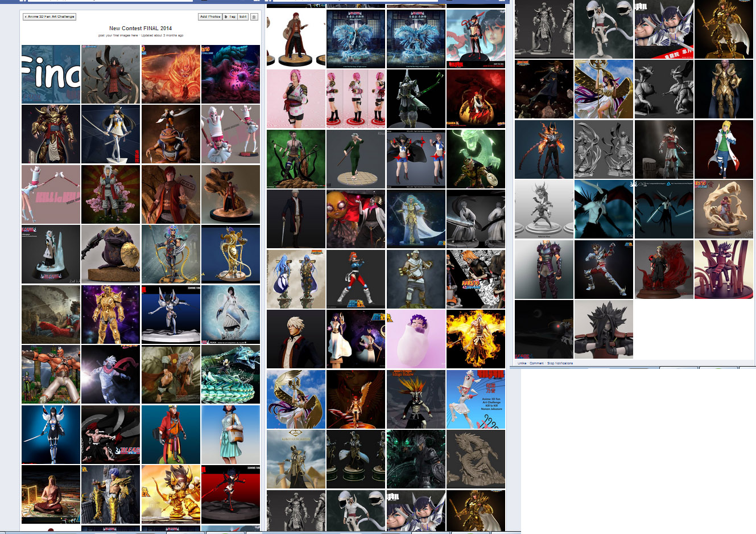The image size is (756, 534).
Task: Open blond Minato in white coat thumbnail
Action: (724, 149)
